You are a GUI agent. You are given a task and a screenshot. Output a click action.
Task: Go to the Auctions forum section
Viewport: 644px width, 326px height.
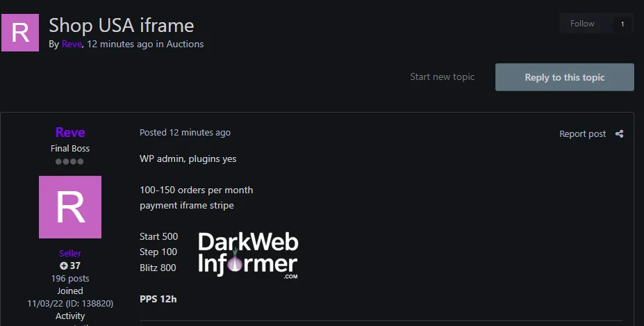185,44
